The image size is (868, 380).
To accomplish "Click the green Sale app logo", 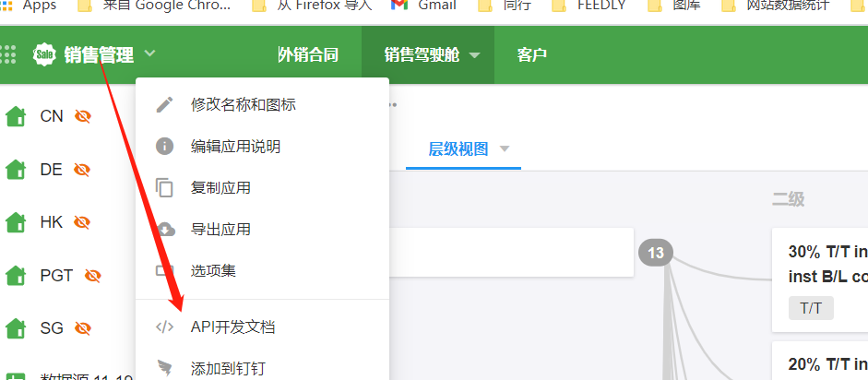I will [x=44, y=55].
